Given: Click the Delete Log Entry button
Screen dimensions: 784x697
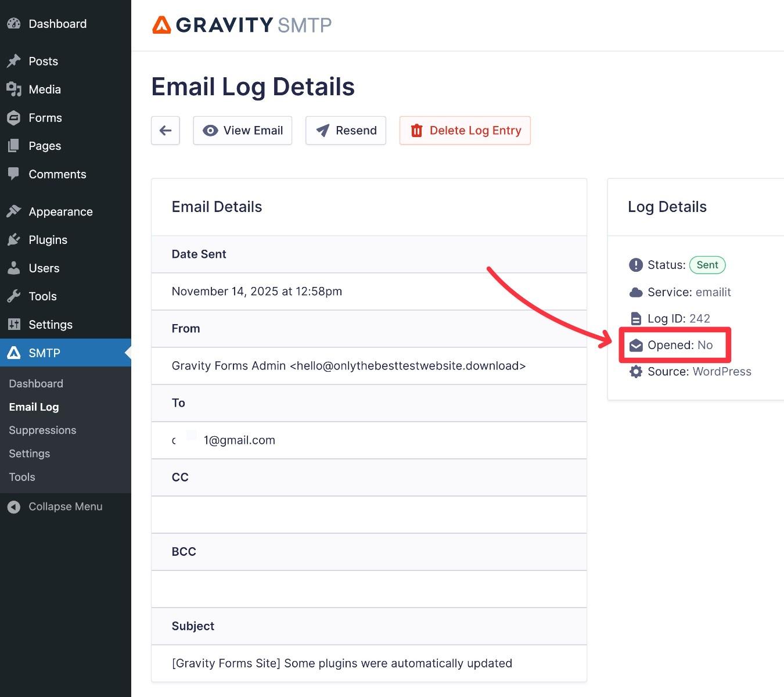Looking at the screenshot, I should 465,131.
